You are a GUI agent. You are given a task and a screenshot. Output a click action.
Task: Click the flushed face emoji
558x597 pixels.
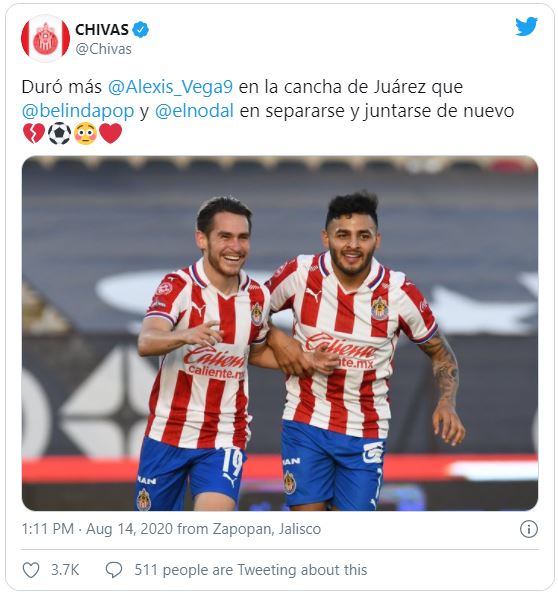point(85,134)
